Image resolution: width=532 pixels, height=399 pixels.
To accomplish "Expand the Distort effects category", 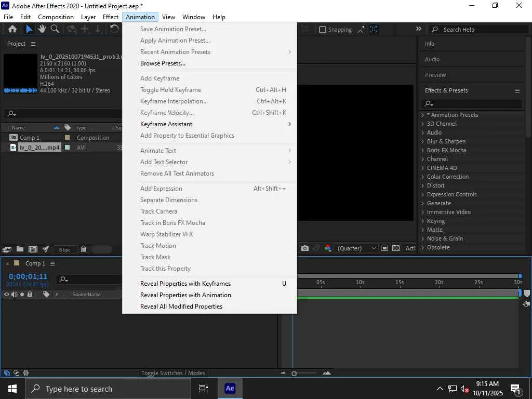I will click(423, 185).
